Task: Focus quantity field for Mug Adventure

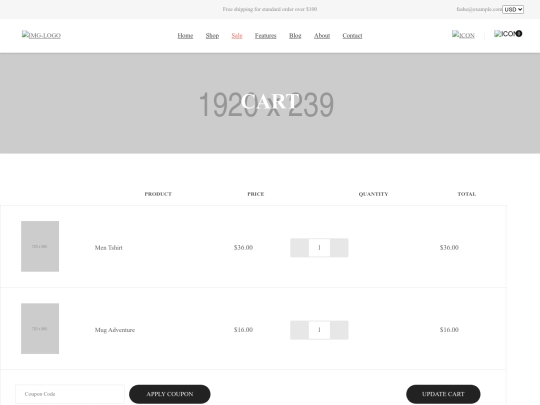Action: (319, 330)
